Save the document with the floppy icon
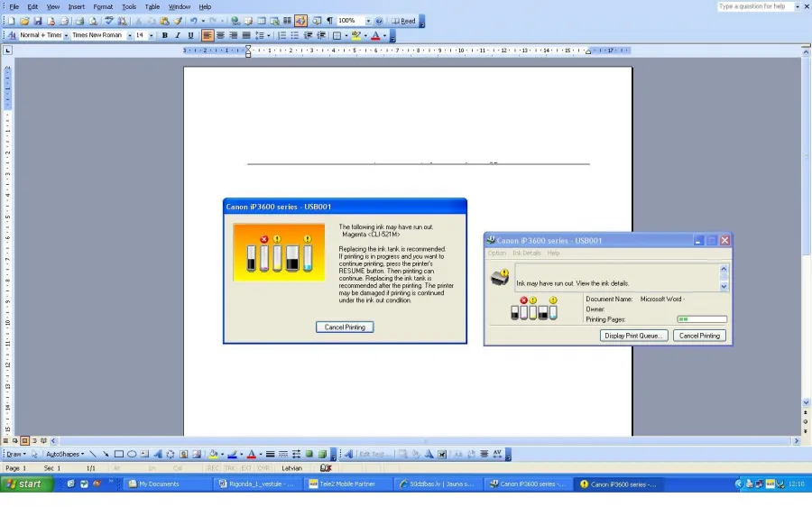The height and width of the screenshot is (507, 812). [38, 22]
